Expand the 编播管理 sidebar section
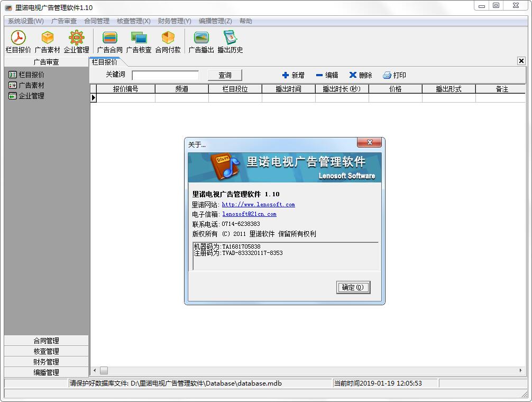 coord(47,372)
